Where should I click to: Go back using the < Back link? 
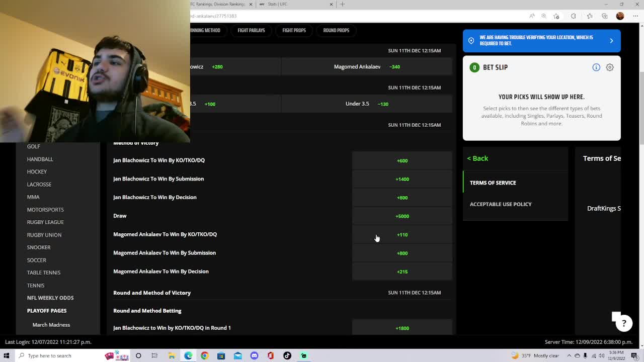click(477, 158)
